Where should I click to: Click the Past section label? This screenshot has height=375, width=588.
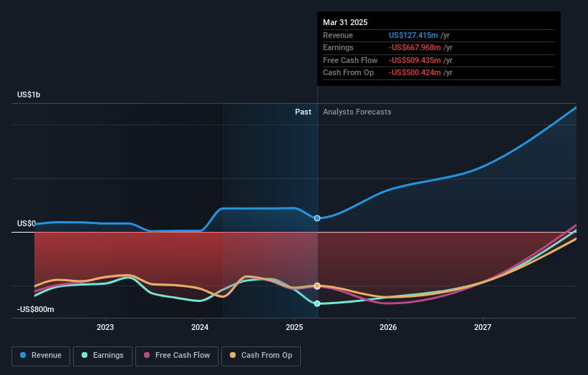[303, 112]
